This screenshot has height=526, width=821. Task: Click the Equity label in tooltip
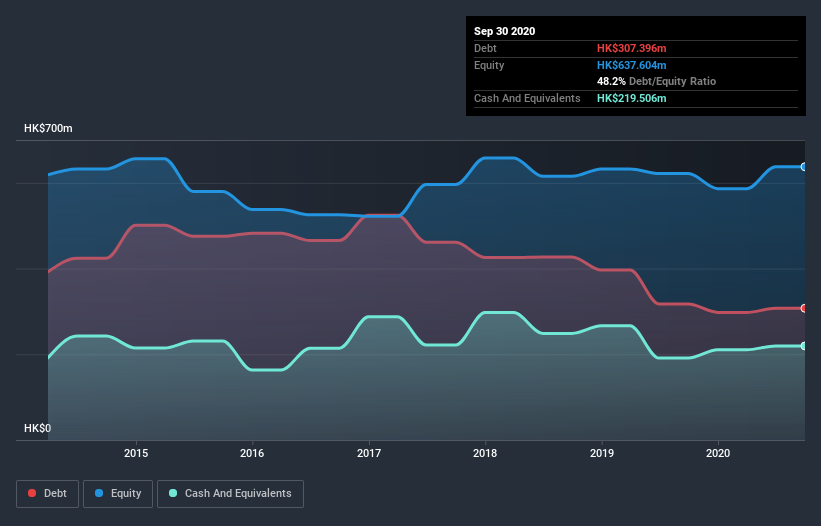(489, 65)
